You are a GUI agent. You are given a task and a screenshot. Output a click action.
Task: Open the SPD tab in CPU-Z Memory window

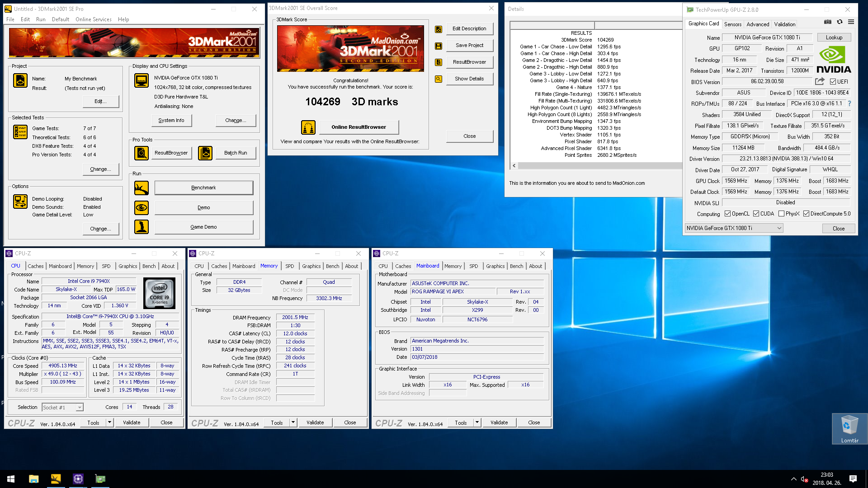[x=290, y=266]
